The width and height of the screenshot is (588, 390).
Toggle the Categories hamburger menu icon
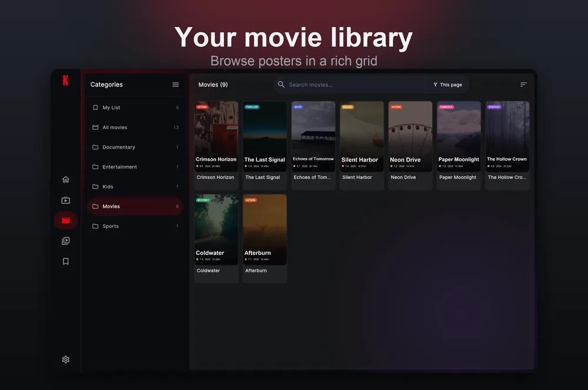coord(175,85)
